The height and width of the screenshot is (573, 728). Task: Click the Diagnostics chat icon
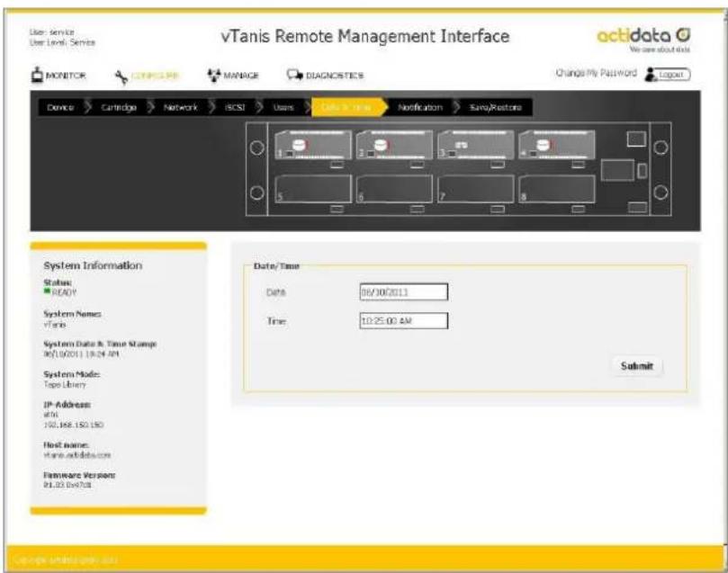click(x=294, y=75)
